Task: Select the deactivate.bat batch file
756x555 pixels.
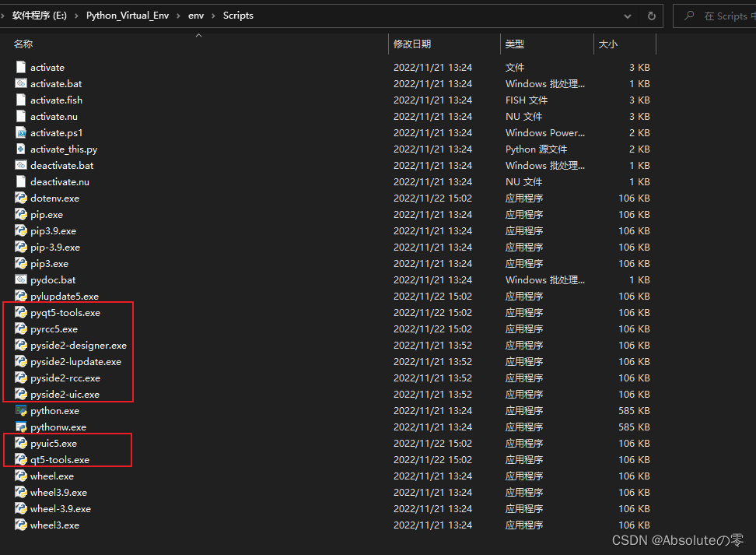Action: [x=57, y=165]
